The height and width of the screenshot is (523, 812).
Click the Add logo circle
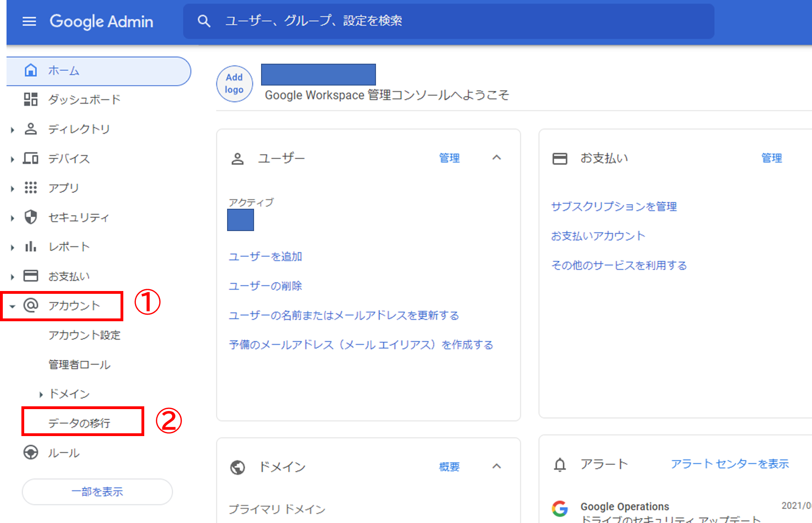[235, 84]
